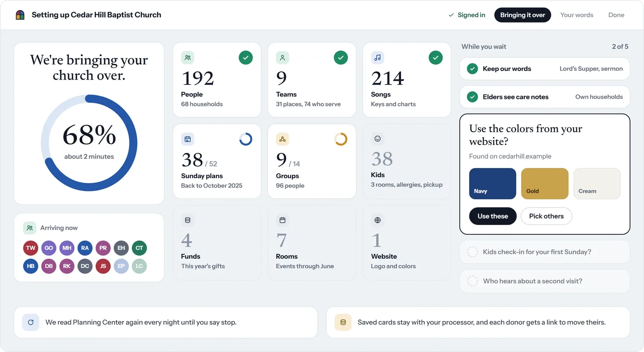The height and width of the screenshot is (352, 644).
Task: Expand Kids check-in for your first Sunday
Action: pyautogui.click(x=545, y=252)
